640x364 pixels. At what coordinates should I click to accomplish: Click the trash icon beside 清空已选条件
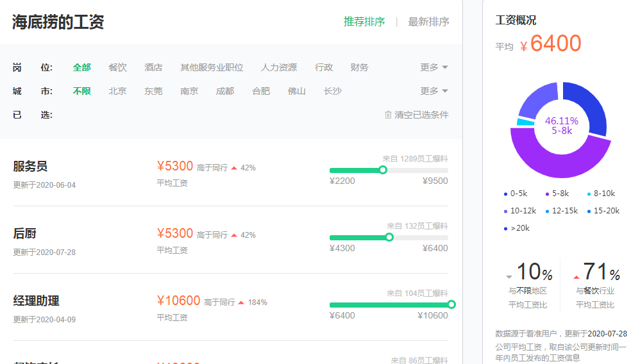[x=388, y=115]
